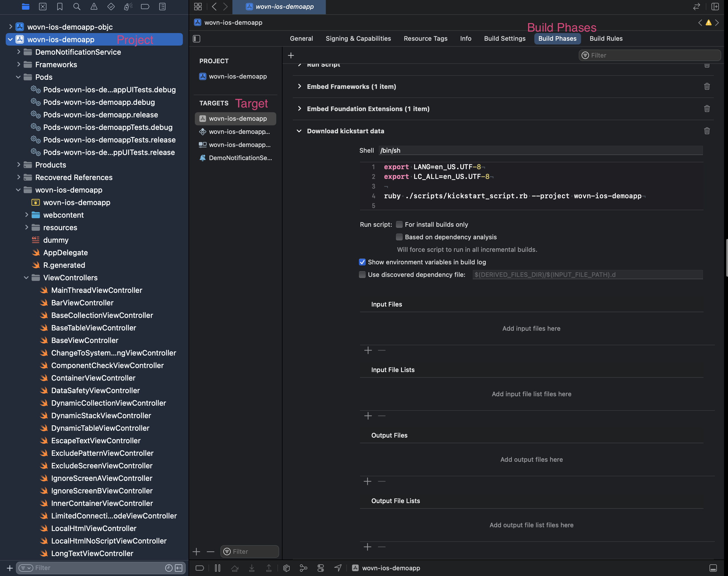Viewport: 728px width, 576px height.
Task: Add new target with plus button
Action: (x=196, y=552)
